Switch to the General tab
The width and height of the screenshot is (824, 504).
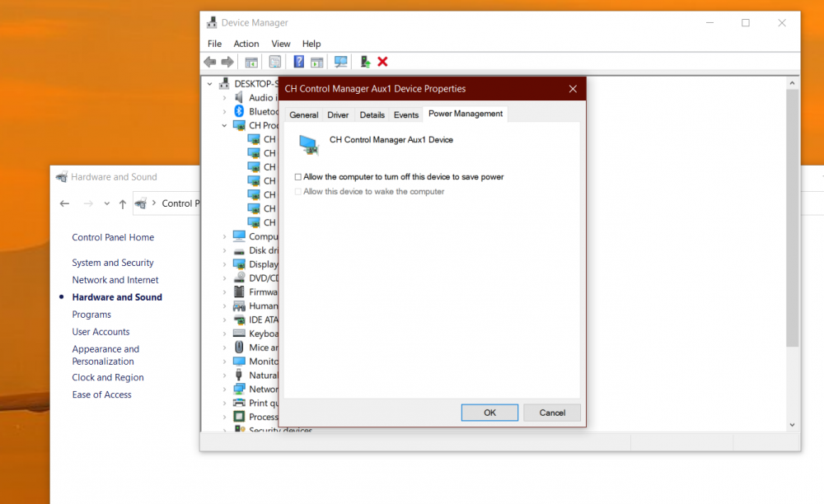pyautogui.click(x=304, y=115)
